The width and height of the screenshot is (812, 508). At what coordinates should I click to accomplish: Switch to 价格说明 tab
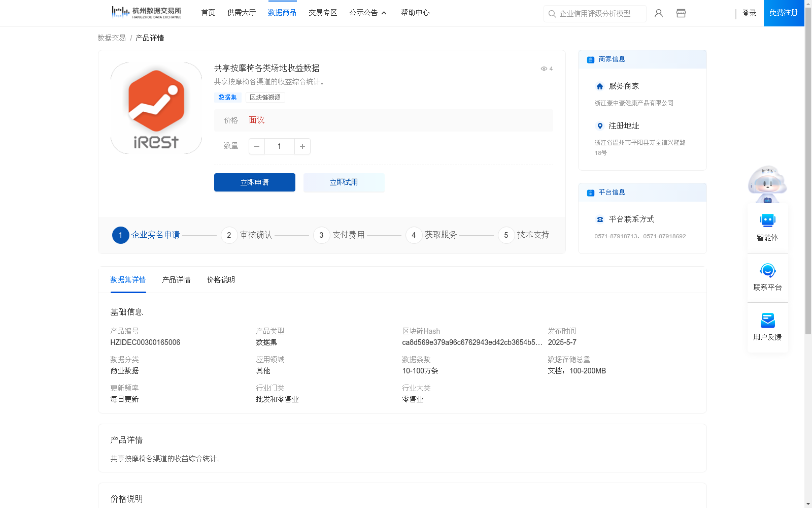pyautogui.click(x=221, y=280)
